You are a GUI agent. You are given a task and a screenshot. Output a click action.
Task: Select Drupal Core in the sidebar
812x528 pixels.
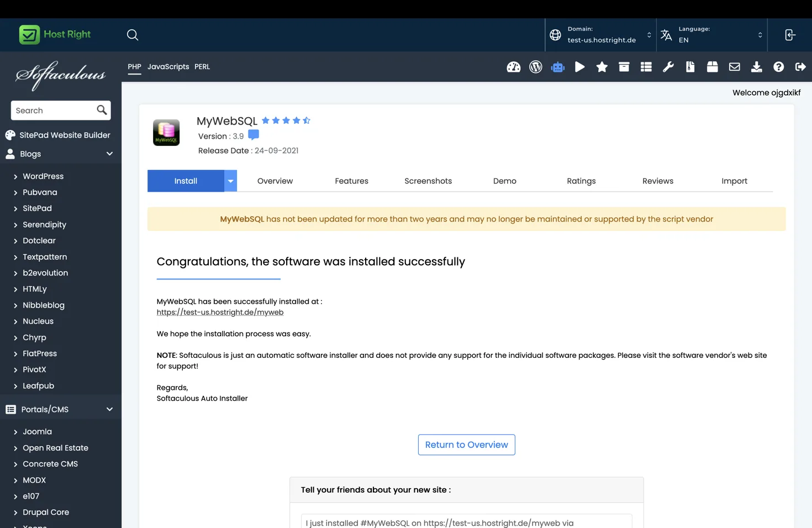tap(46, 512)
